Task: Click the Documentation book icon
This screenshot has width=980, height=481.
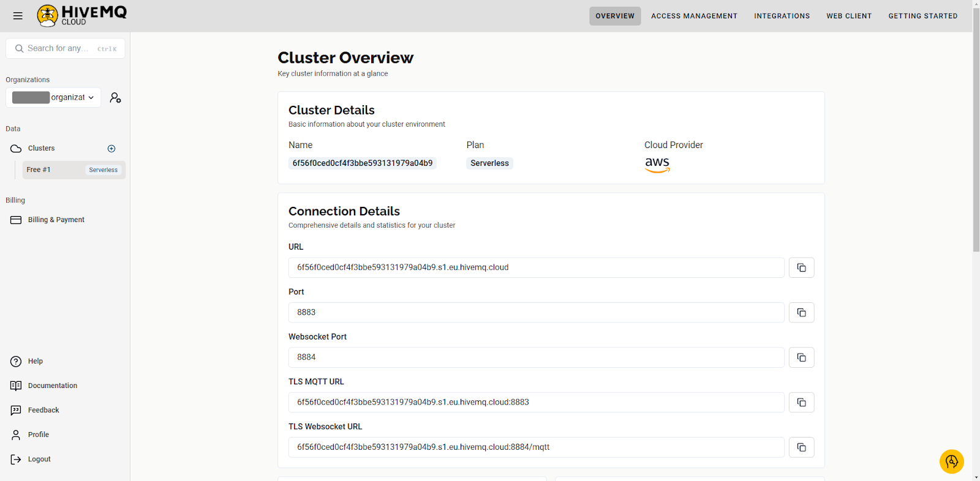Action: click(x=16, y=386)
